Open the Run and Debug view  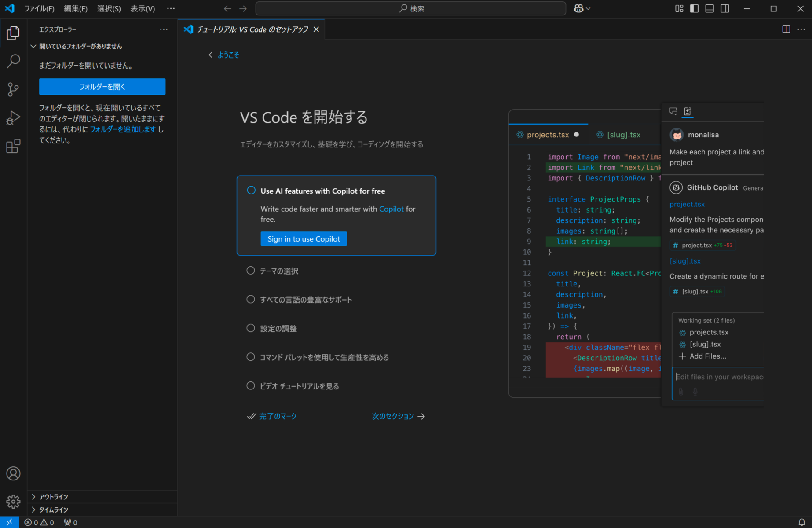13,117
